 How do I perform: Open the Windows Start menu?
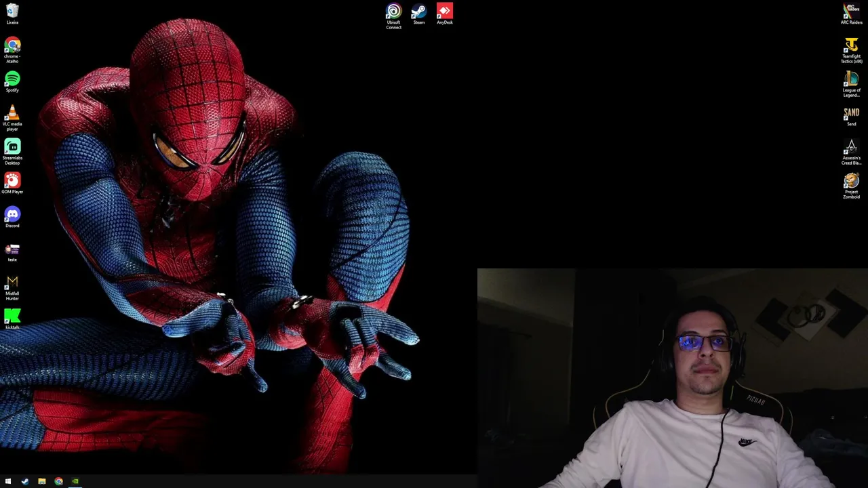[8, 481]
